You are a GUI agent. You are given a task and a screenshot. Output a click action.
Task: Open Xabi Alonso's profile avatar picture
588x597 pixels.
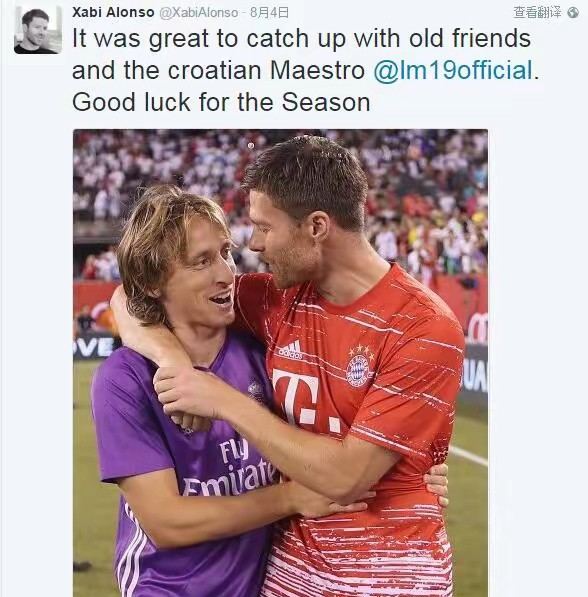tap(38, 30)
